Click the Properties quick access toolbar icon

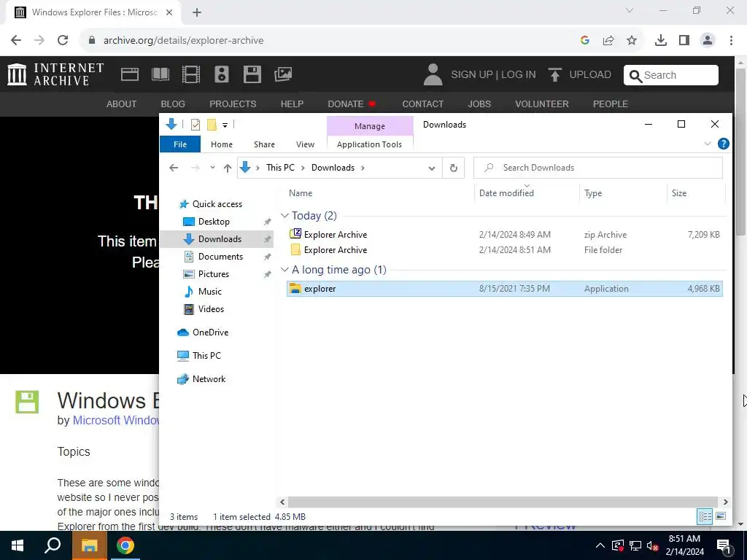196,125
